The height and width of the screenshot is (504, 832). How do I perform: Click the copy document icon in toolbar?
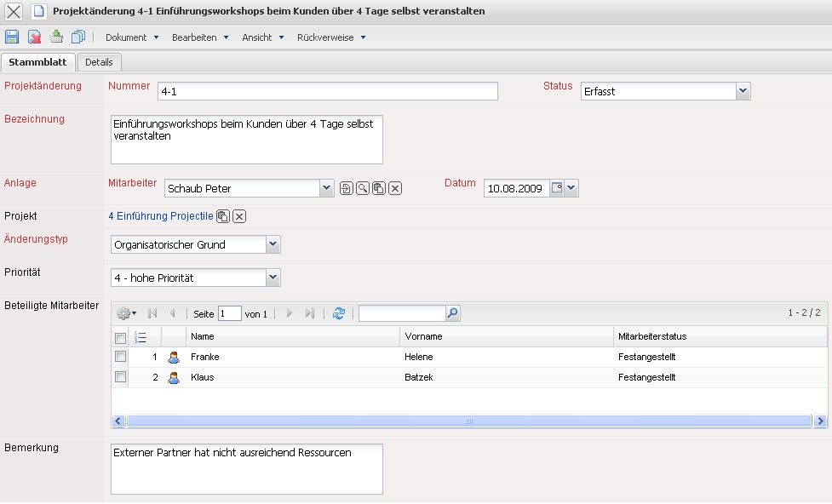click(78, 37)
